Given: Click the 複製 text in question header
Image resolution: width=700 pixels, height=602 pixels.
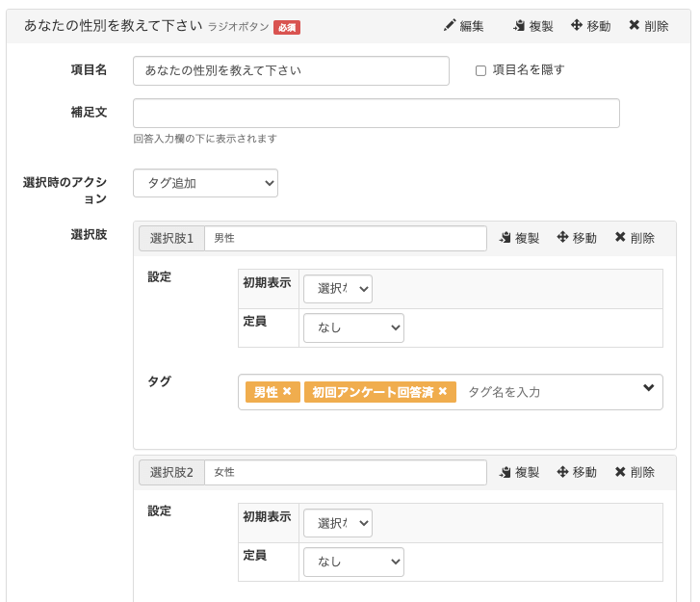Looking at the screenshot, I should click(541, 26).
